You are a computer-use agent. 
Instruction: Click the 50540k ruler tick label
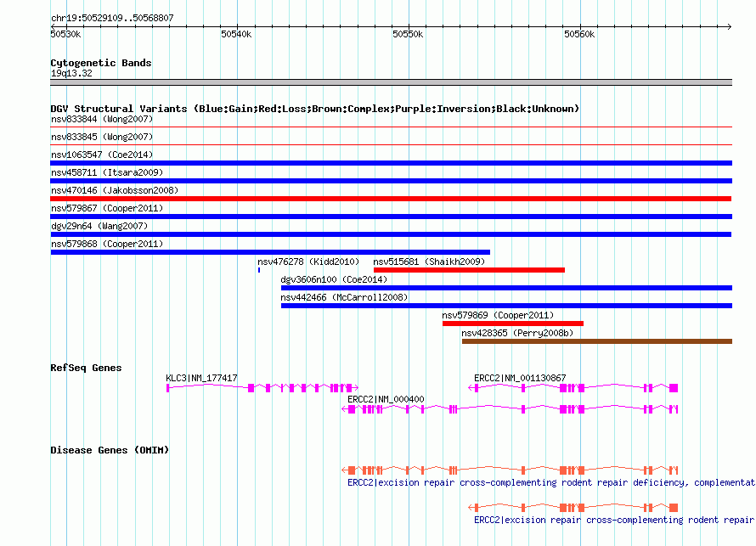click(x=236, y=34)
